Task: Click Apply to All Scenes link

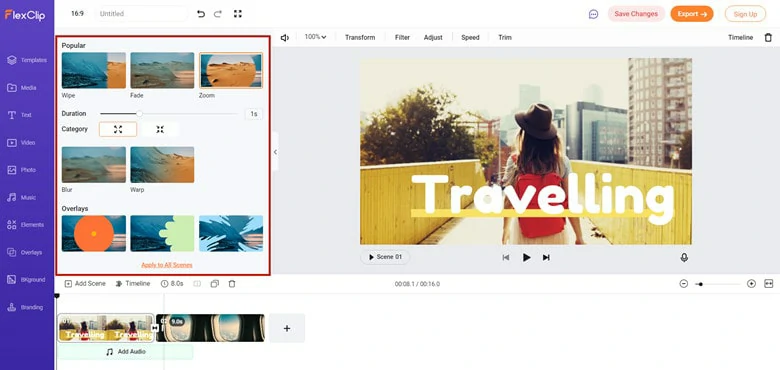Action: pyautogui.click(x=167, y=265)
